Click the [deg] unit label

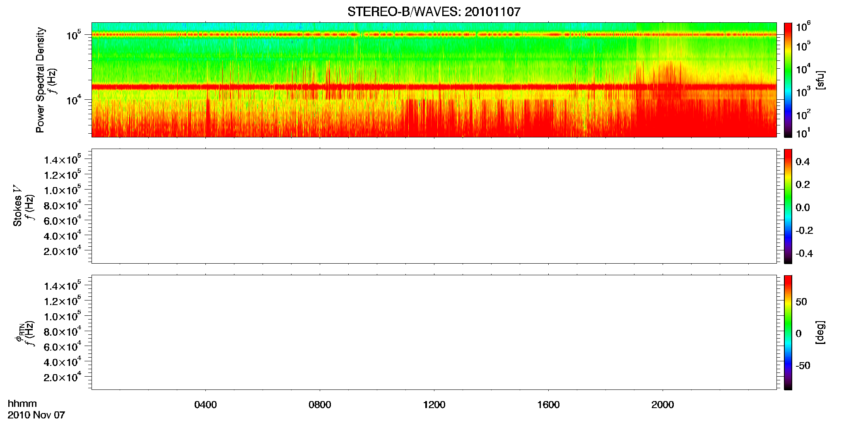(x=820, y=332)
